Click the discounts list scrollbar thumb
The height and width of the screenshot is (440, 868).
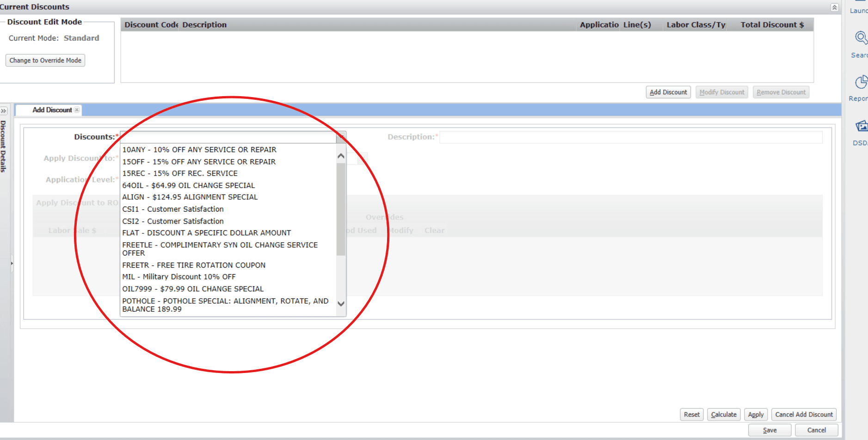(341, 209)
